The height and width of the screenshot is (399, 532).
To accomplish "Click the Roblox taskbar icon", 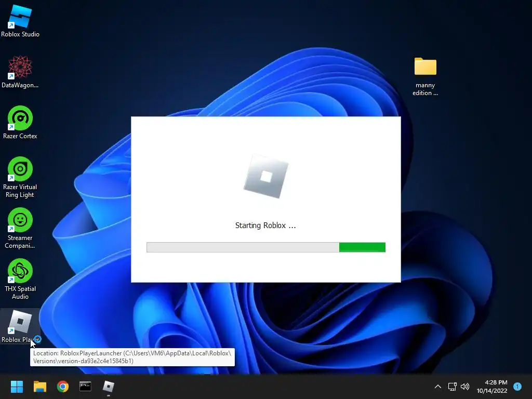I will pos(108,387).
